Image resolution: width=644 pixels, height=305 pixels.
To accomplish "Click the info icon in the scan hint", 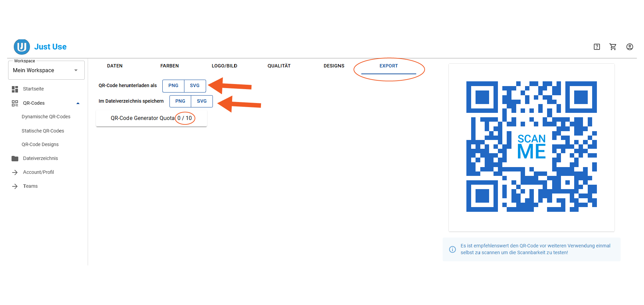I will pos(452,249).
